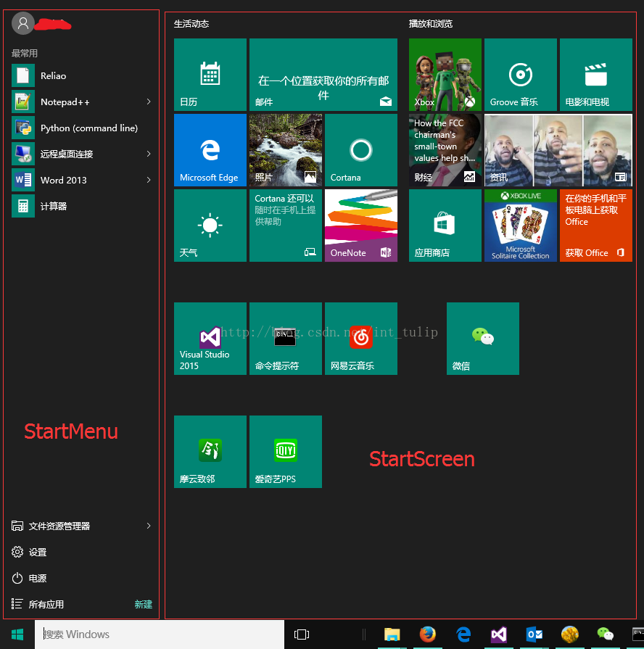This screenshot has width=644, height=649.
Task: Open Task View on the taskbar
Action: pos(301,634)
